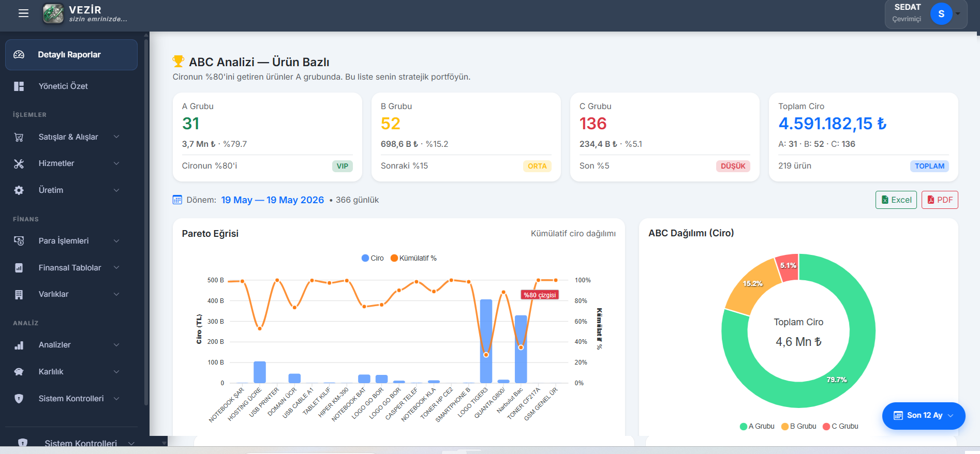The image size is (980, 454).
Task: Open the Son 12 Ay period dropdown
Action: (x=924, y=416)
